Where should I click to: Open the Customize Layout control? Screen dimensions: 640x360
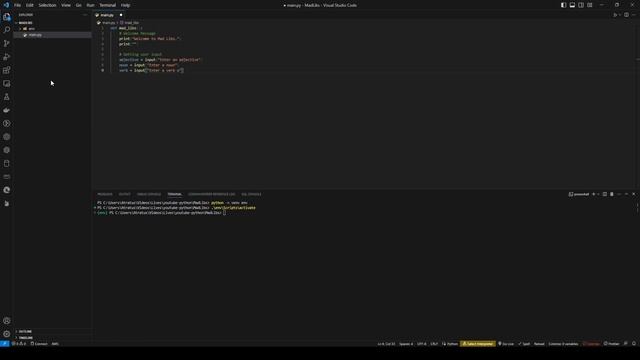590,5
